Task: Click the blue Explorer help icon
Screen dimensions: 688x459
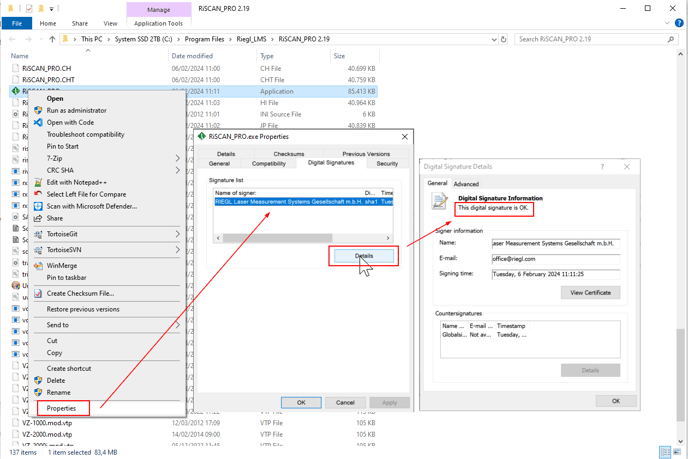Action: click(x=680, y=23)
